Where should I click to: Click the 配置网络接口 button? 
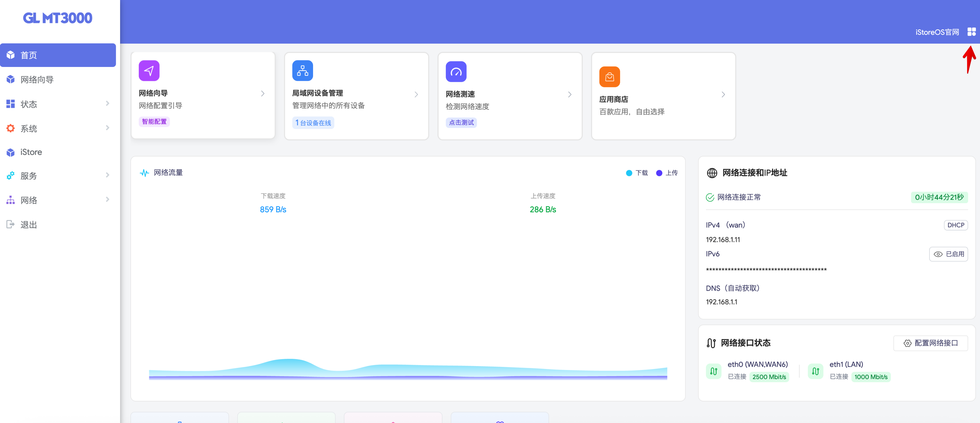[930, 343]
